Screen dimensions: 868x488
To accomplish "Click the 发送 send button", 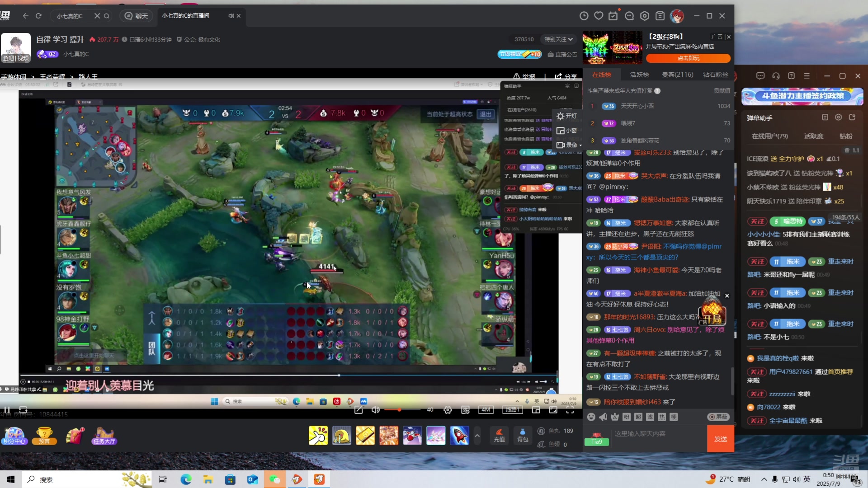I will click(x=721, y=439).
